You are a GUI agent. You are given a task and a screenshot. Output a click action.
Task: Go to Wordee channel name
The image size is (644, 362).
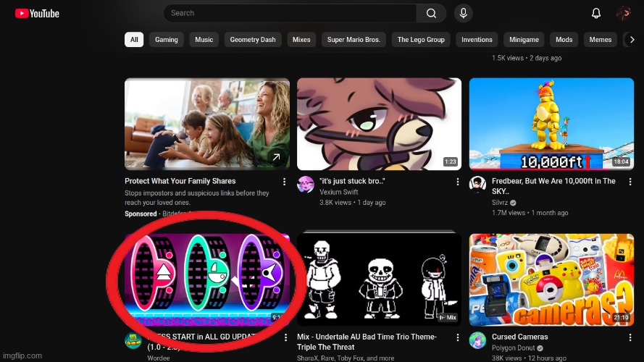tap(159, 358)
